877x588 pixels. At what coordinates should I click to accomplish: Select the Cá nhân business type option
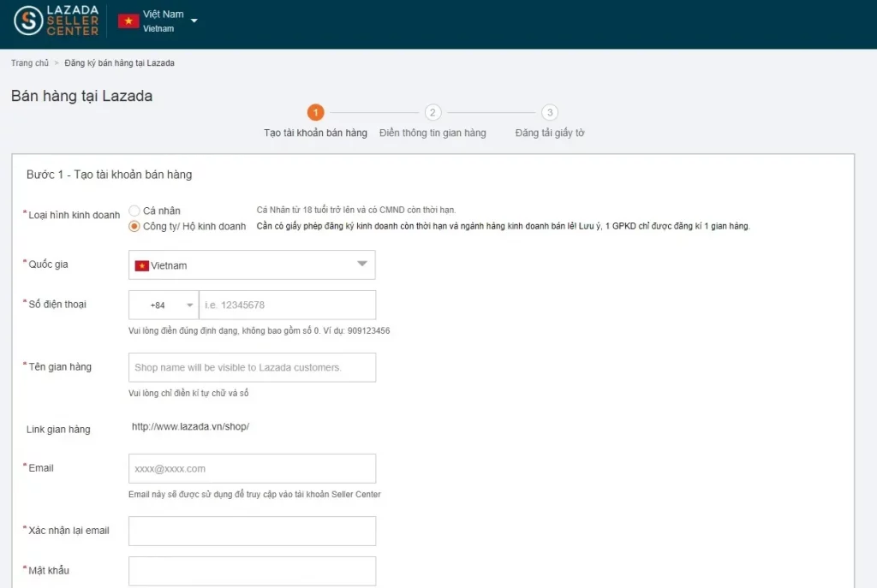(x=134, y=210)
